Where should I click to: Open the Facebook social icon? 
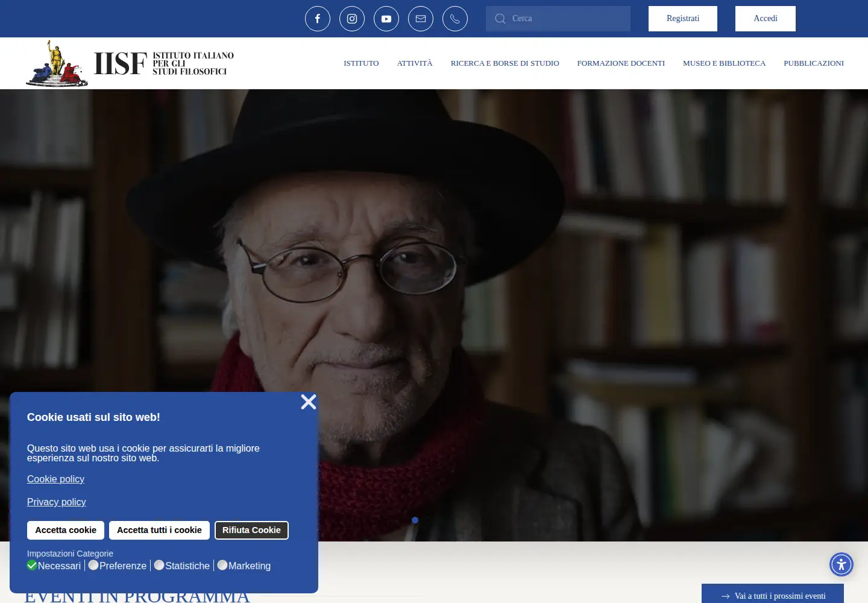click(x=318, y=19)
